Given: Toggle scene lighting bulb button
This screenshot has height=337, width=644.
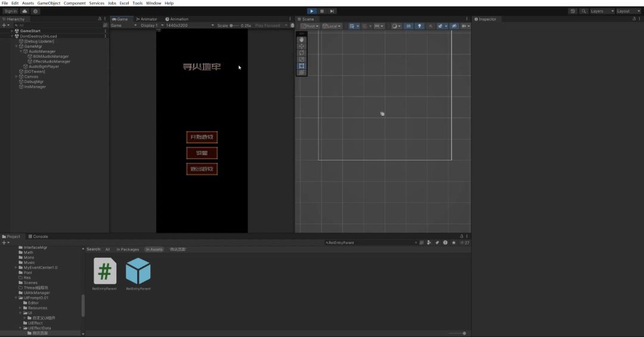Looking at the screenshot, I should 419,26.
